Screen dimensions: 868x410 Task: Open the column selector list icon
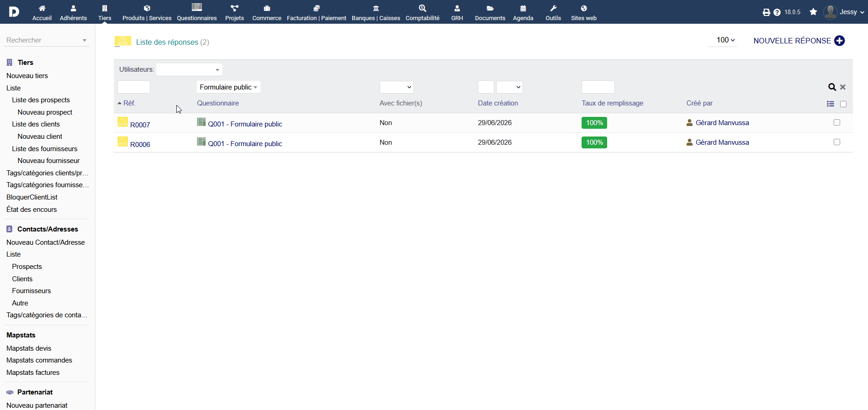[831, 104]
